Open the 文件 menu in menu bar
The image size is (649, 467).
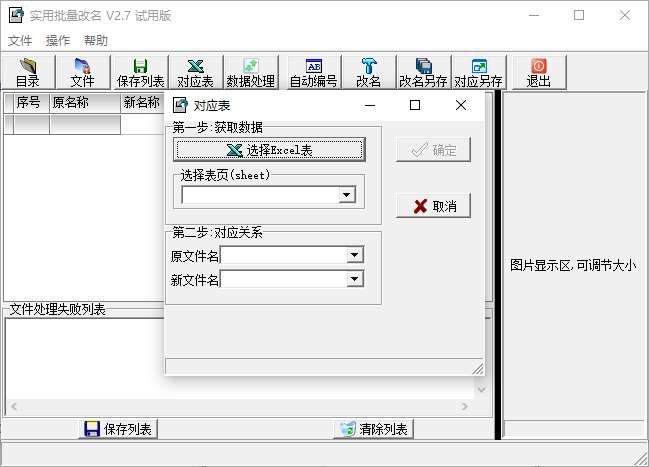coord(20,41)
